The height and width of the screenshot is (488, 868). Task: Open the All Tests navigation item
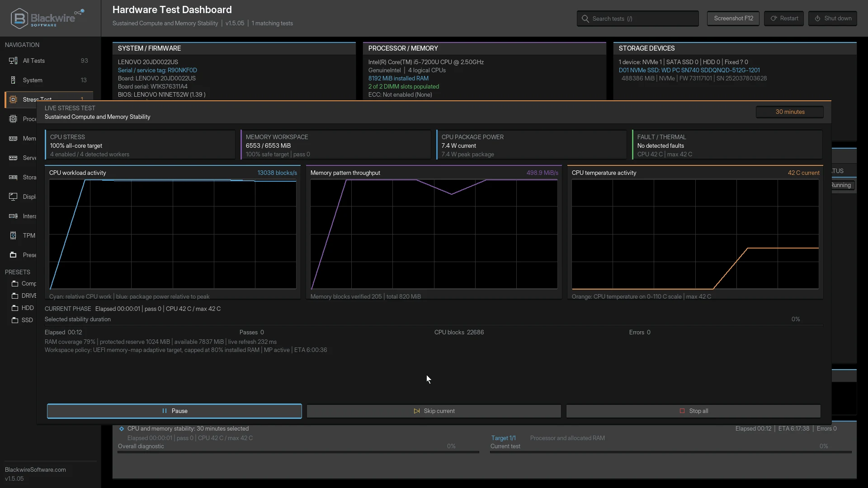49,61
